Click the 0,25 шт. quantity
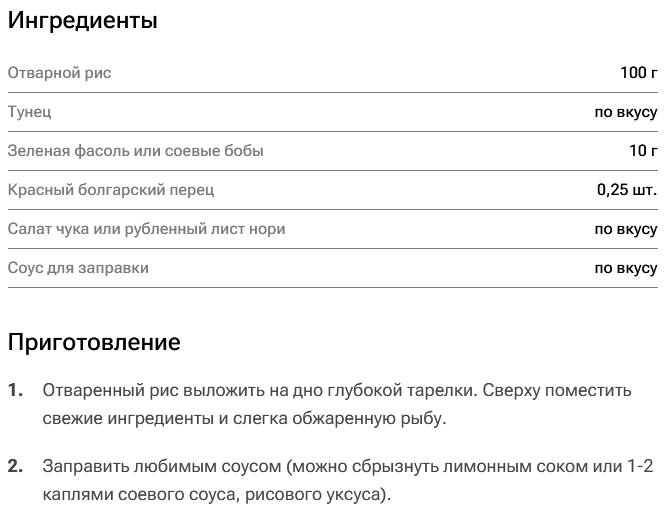 pos(627,190)
